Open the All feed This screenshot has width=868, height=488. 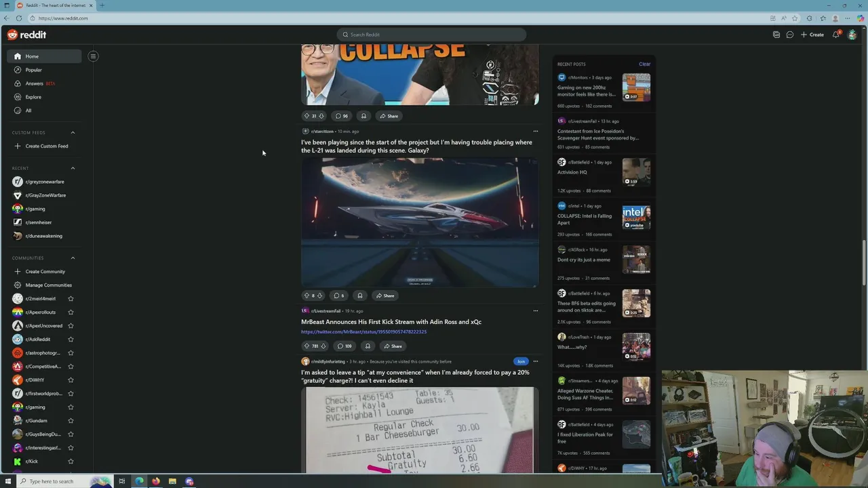(x=45, y=110)
